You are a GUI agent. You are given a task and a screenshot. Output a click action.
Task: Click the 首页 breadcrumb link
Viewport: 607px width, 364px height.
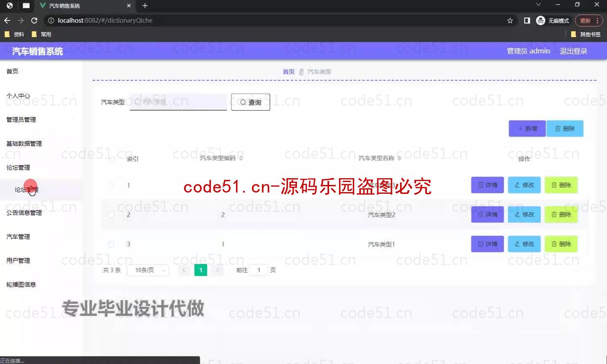(288, 72)
